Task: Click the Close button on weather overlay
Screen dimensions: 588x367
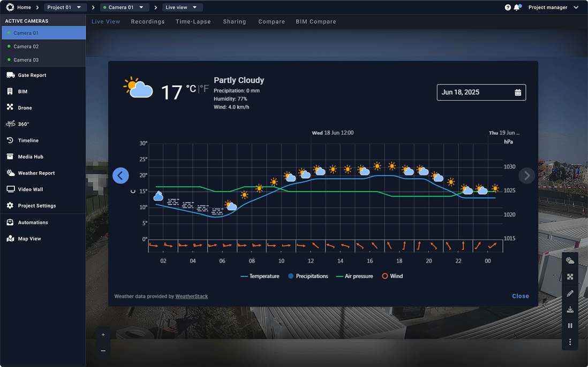Action: point(520,296)
